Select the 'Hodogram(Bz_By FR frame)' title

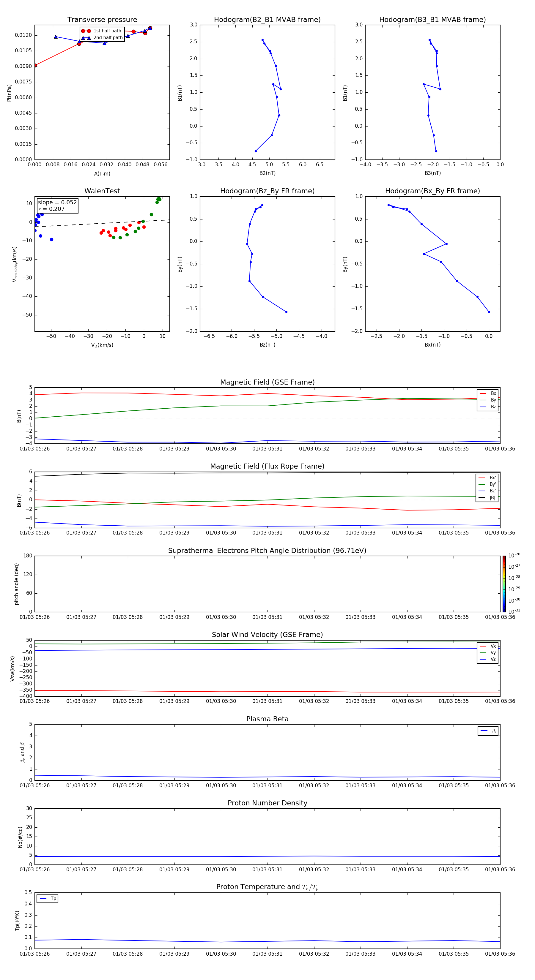[x=267, y=191]
